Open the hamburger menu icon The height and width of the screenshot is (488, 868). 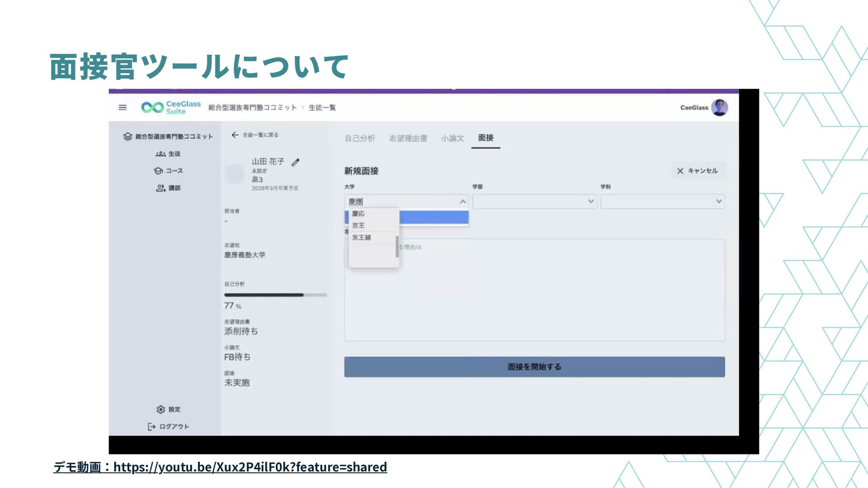[x=123, y=108]
